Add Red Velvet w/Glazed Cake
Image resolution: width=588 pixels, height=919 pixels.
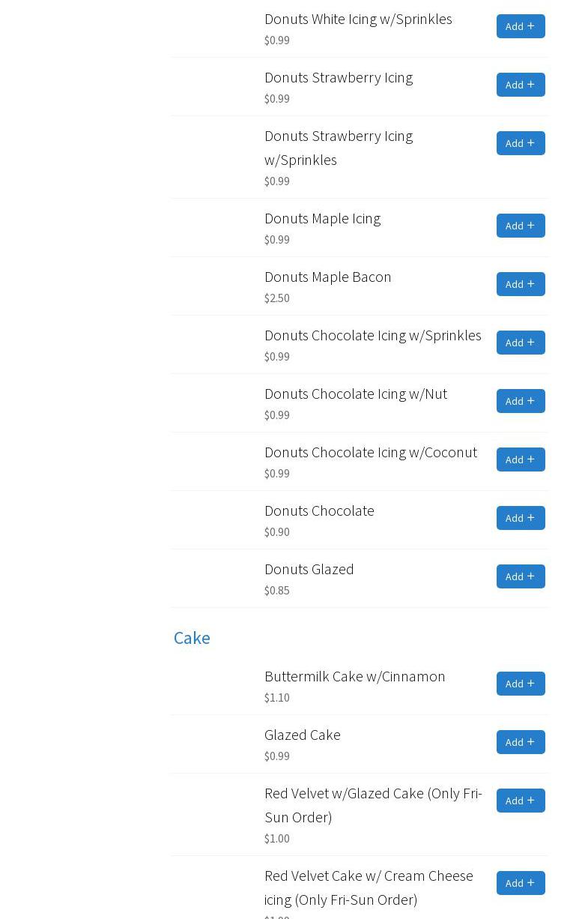(520, 801)
